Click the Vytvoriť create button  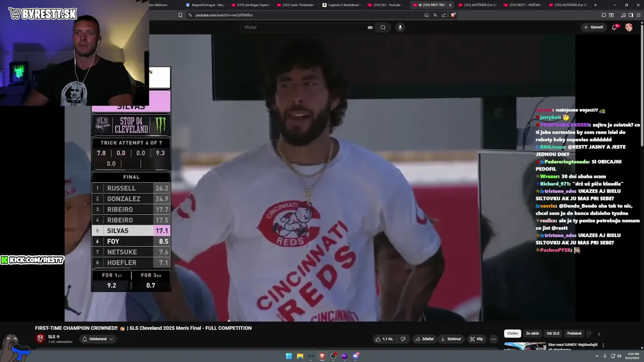point(593,27)
